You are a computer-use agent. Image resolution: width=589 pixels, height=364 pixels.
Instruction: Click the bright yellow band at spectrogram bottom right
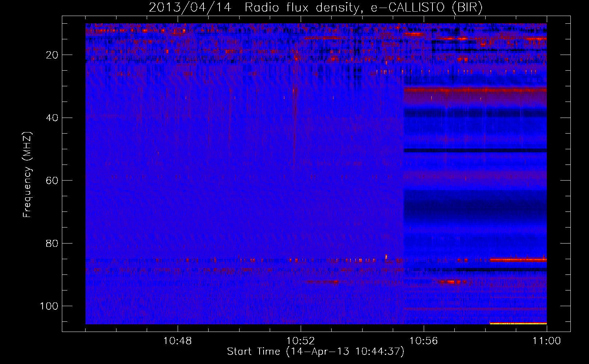pos(518,323)
